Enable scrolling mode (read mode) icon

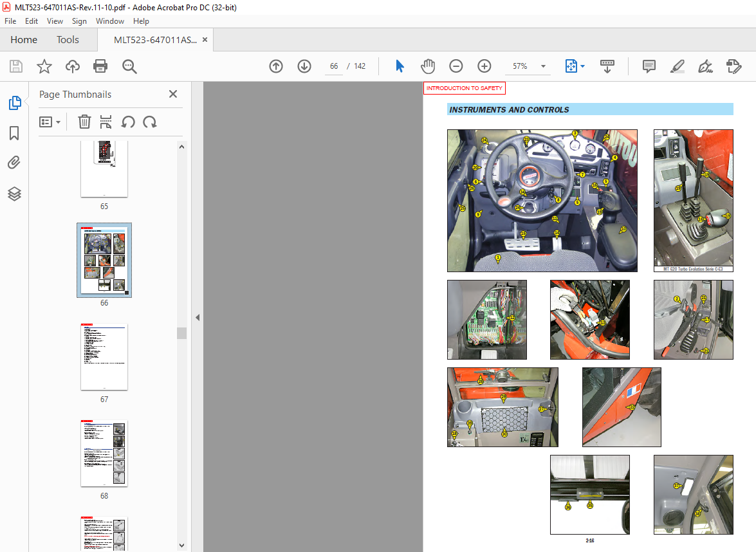607,66
